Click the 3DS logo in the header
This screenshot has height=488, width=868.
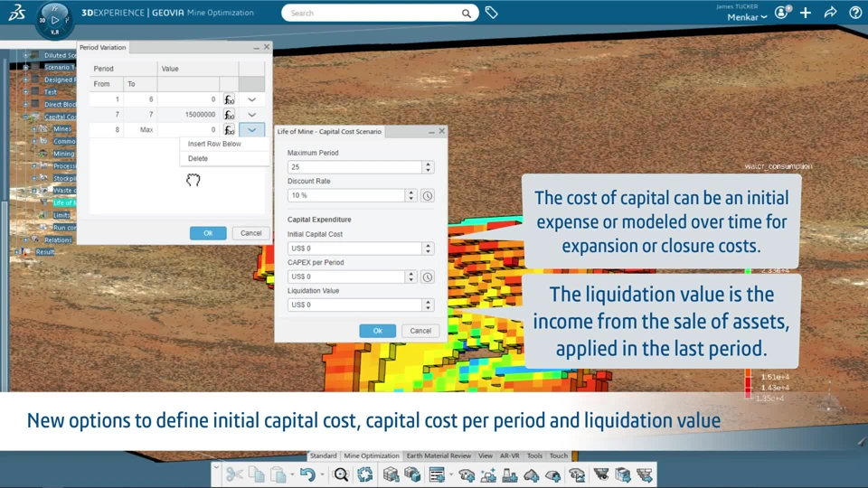pyautogui.click(x=16, y=13)
